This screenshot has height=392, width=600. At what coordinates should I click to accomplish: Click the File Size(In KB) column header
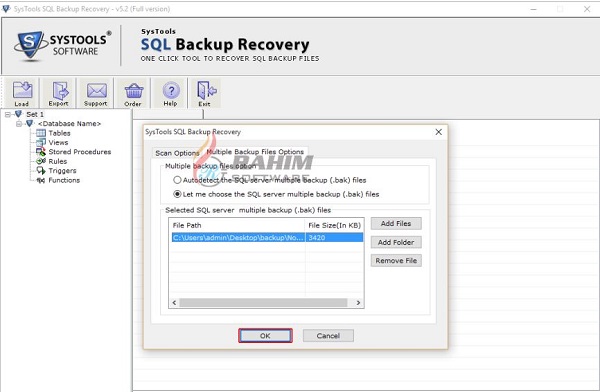tap(334, 225)
